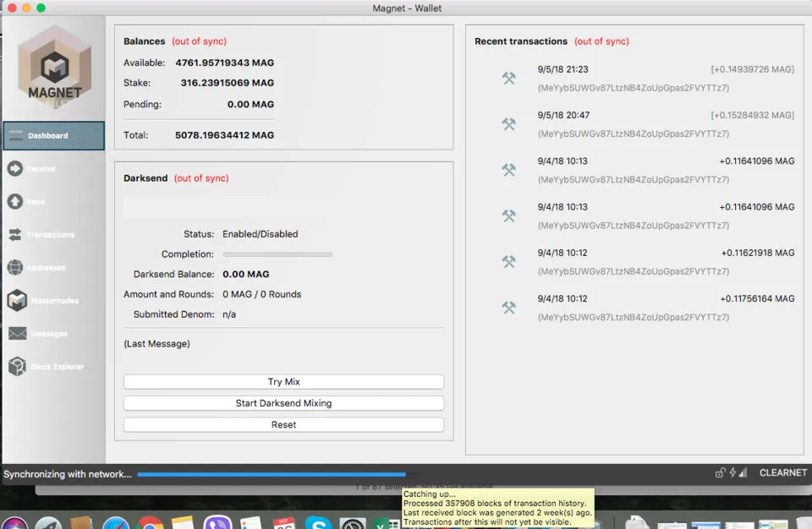Viewport: 812px width, 529px height.
Task: Click the Submitted Denom n/a value
Action: click(x=229, y=314)
